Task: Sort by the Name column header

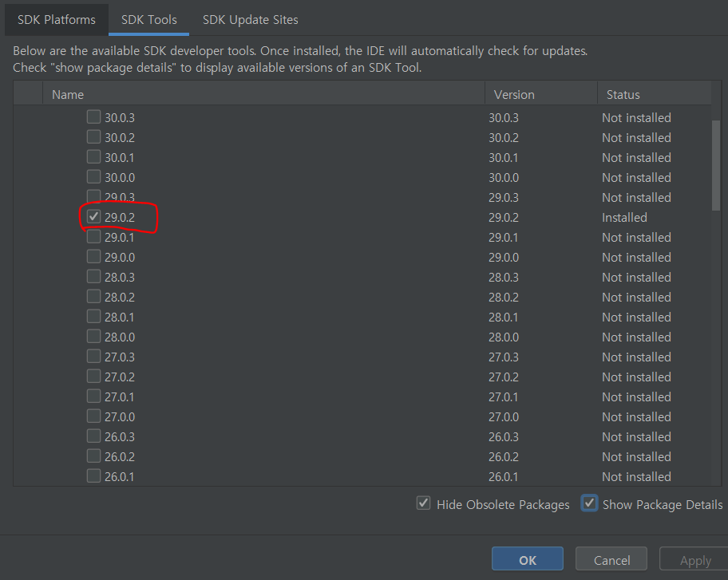Action: (x=263, y=95)
